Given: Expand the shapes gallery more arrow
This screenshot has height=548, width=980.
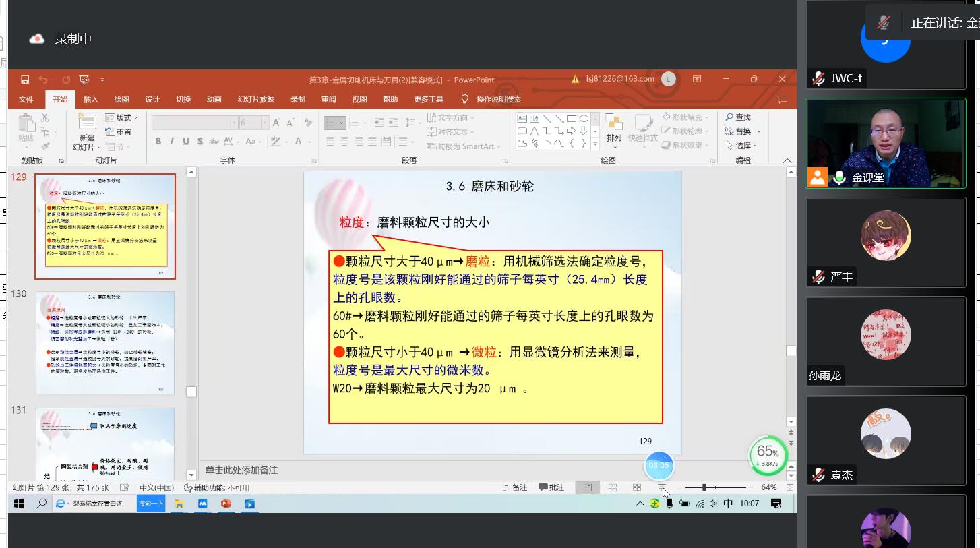Looking at the screenshot, I should click(595, 144).
